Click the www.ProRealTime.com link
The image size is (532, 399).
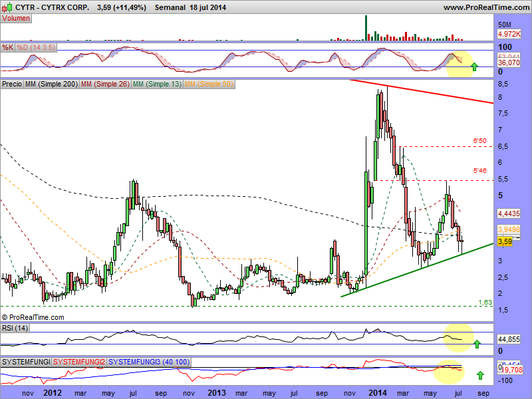pyautogui.click(x=487, y=7)
